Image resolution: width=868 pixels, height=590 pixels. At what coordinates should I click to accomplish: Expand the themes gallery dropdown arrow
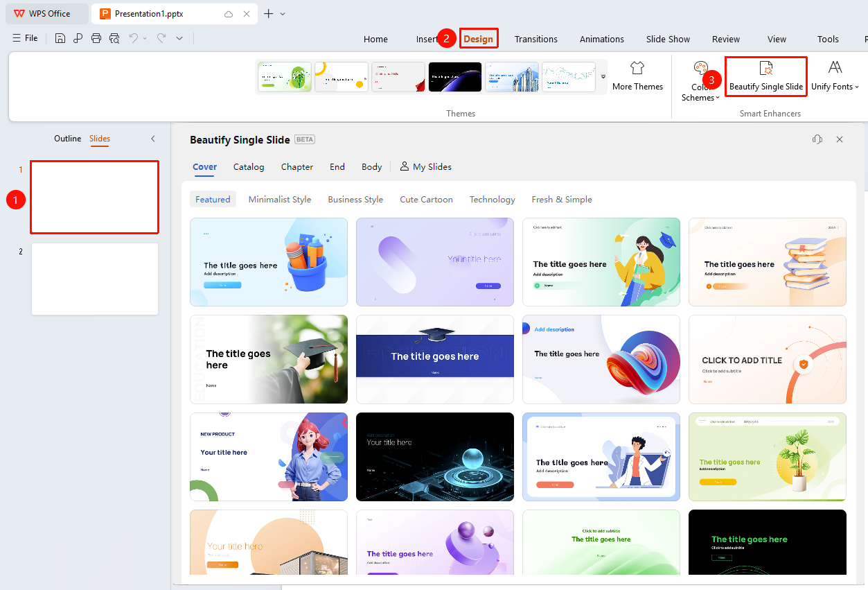tap(603, 76)
